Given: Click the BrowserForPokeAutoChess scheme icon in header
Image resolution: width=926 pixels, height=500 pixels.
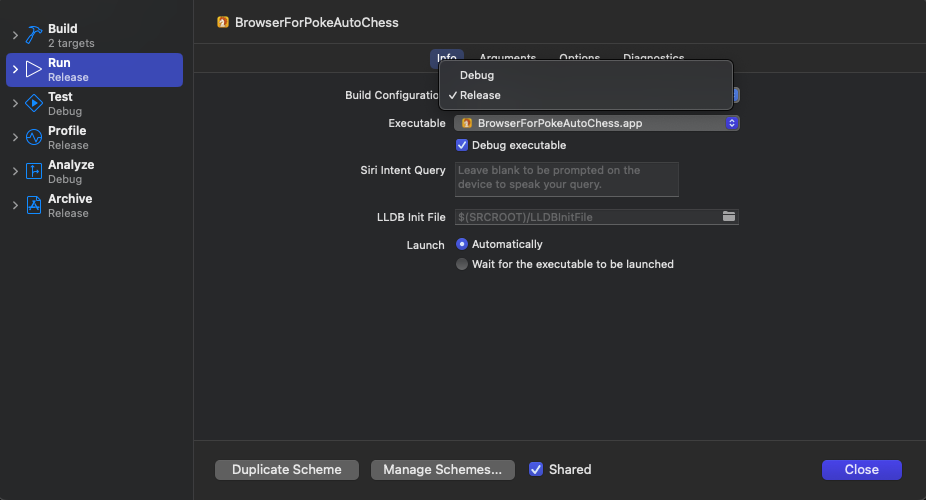Looking at the screenshot, I should coord(223,22).
